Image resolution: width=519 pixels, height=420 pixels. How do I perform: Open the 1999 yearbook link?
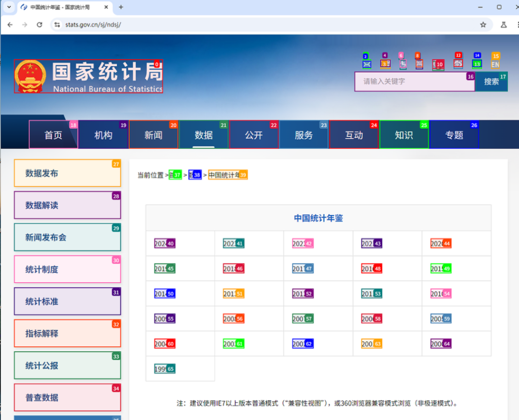tap(164, 369)
